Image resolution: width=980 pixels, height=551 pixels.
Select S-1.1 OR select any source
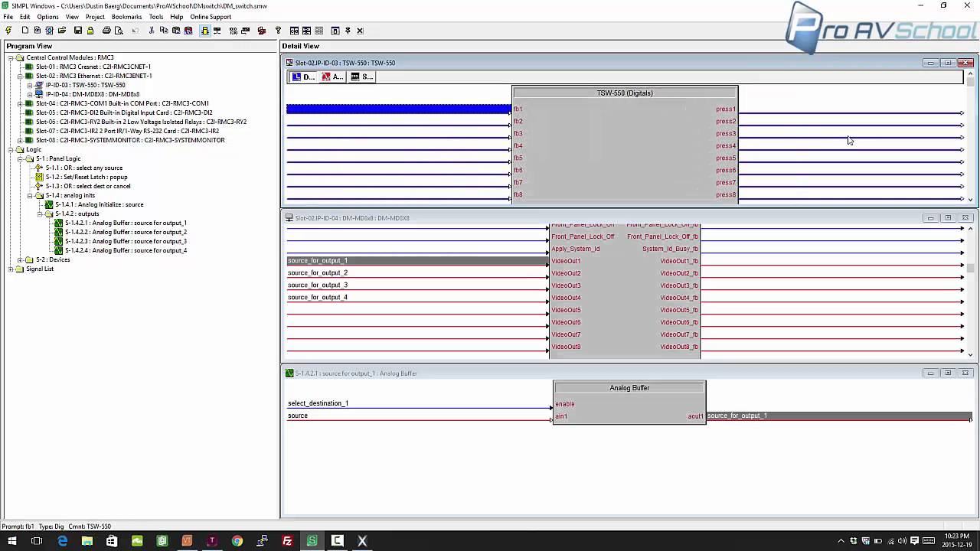coord(83,168)
